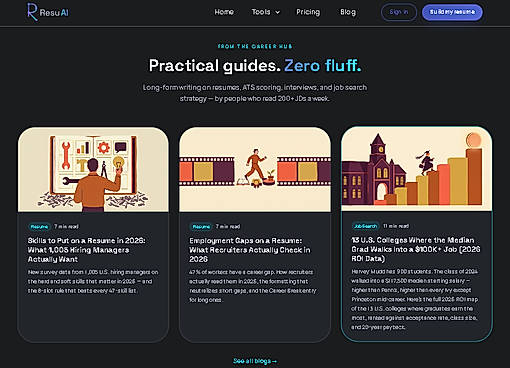Click the Sign in button
This screenshot has width=510, height=368.
point(399,12)
